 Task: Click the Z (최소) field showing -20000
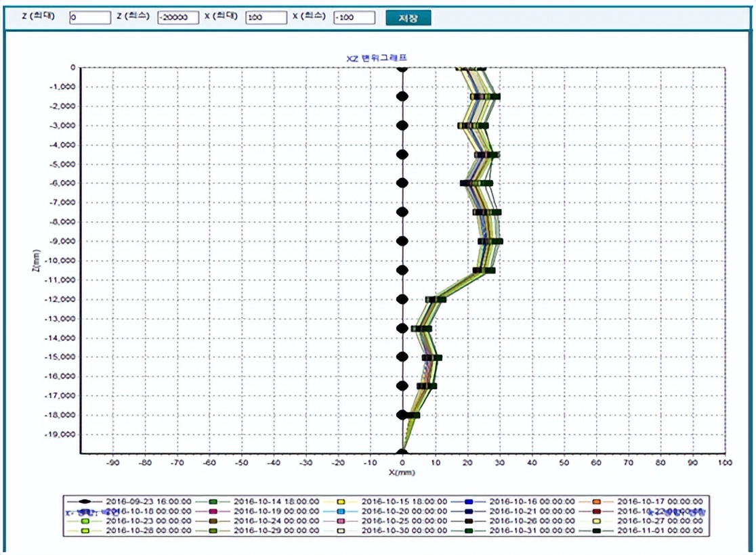tap(178, 18)
